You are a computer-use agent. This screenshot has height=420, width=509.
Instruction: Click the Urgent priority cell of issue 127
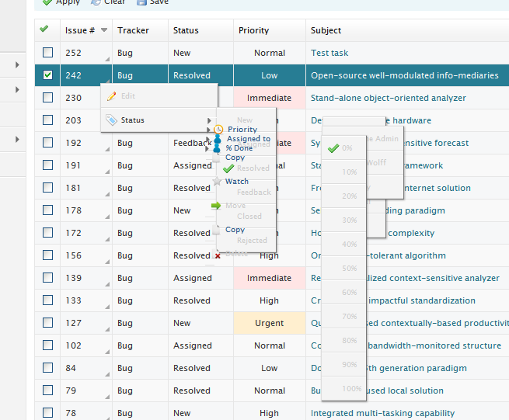pyautogui.click(x=269, y=323)
